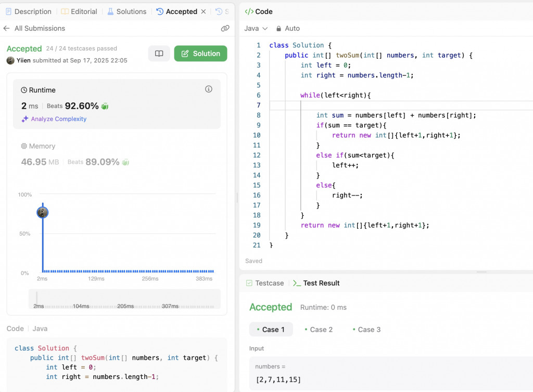Click the pencil icon on Solution button
The width and height of the screenshot is (533, 392).
click(185, 54)
